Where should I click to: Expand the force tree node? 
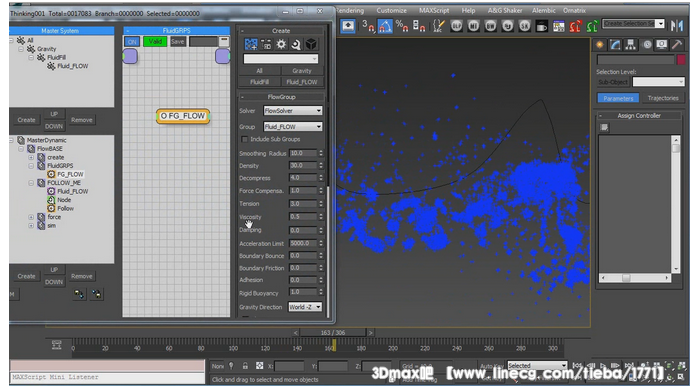coord(31,217)
